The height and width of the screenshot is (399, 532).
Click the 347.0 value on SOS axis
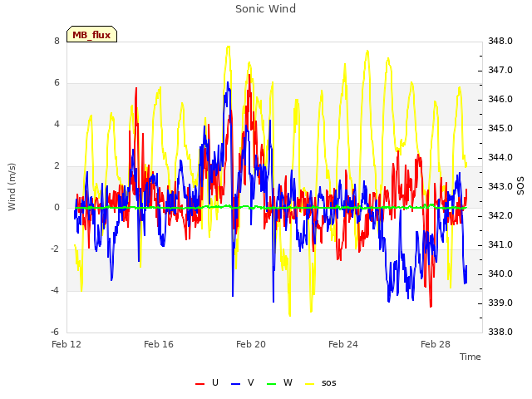tap(500, 70)
